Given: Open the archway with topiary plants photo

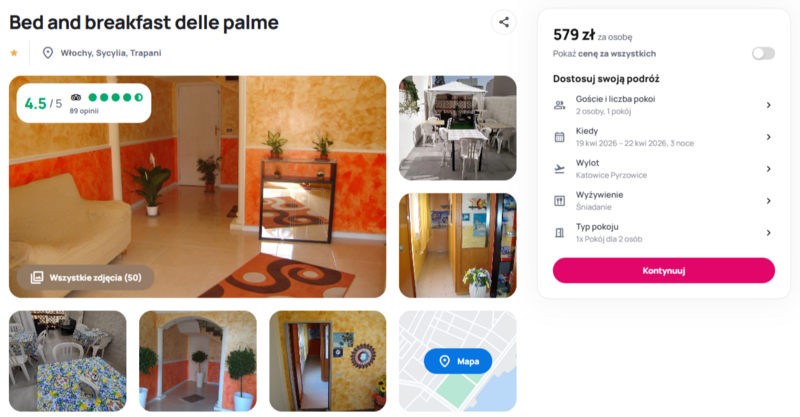Looking at the screenshot, I should click(198, 361).
